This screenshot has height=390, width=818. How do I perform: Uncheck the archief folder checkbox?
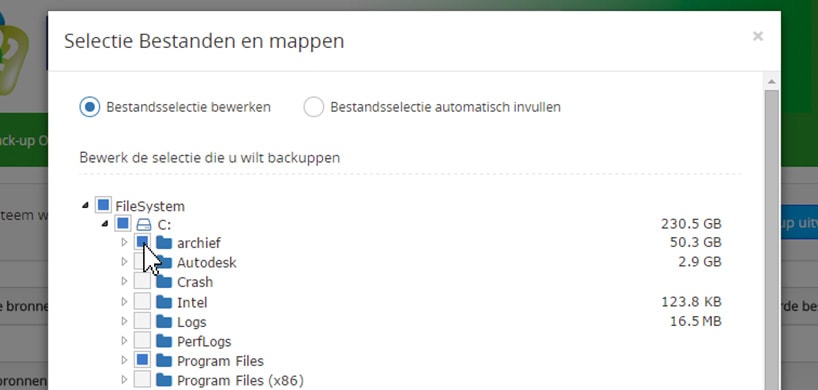click(x=142, y=242)
